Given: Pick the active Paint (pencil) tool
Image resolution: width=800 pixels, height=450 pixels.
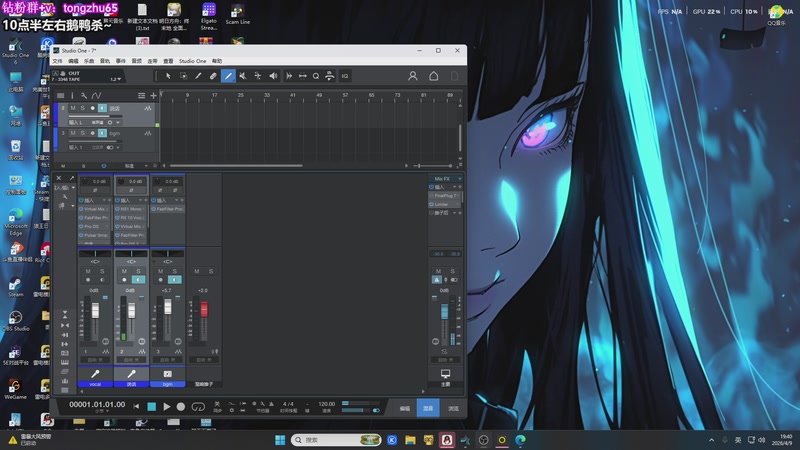Looking at the screenshot, I should (228, 76).
